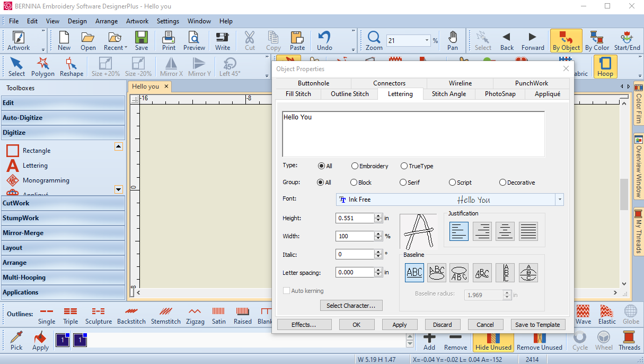This screenshot has height=364, width=644.
Task: Switch to the Stitch Angle tab
Action: pyautogui.click(x=449, y=94)
